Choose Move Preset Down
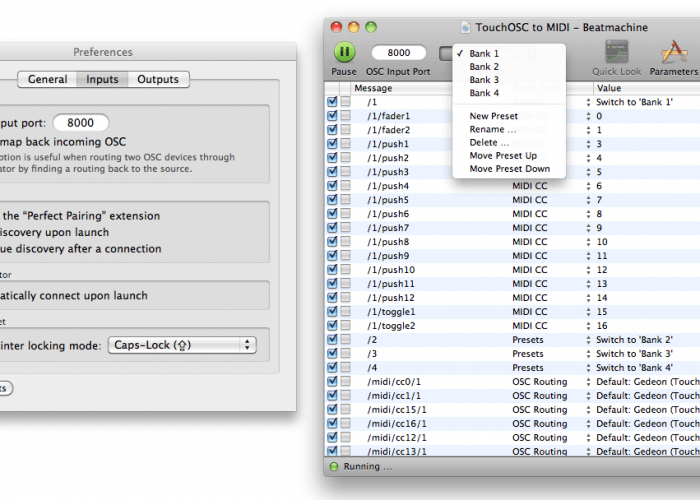Screen dimensions: 700x500 [x=509, y=169]
